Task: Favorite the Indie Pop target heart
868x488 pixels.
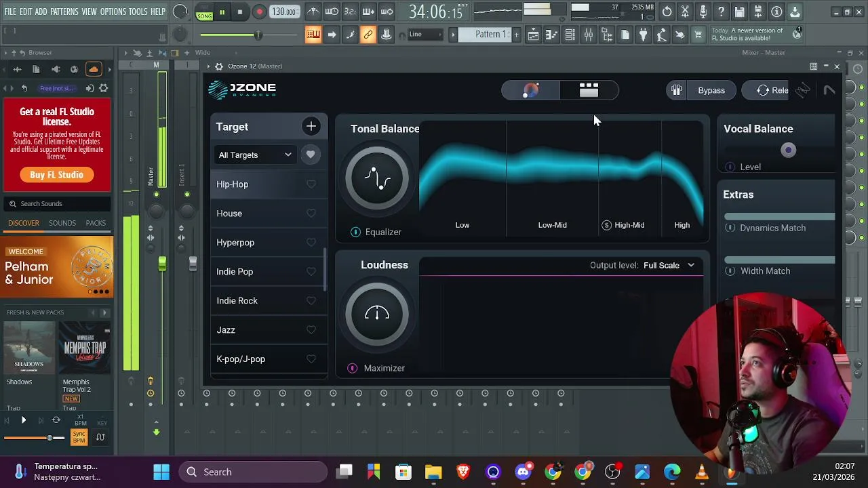Action: [311, 272]
